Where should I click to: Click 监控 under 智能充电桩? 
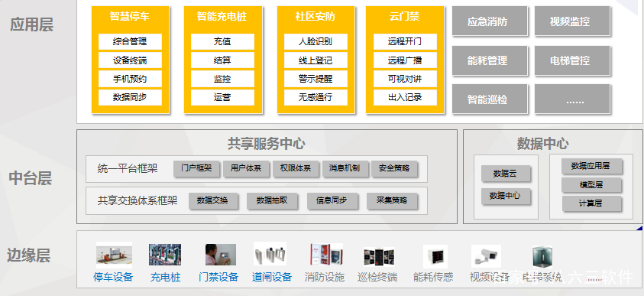tap(222, 79)
